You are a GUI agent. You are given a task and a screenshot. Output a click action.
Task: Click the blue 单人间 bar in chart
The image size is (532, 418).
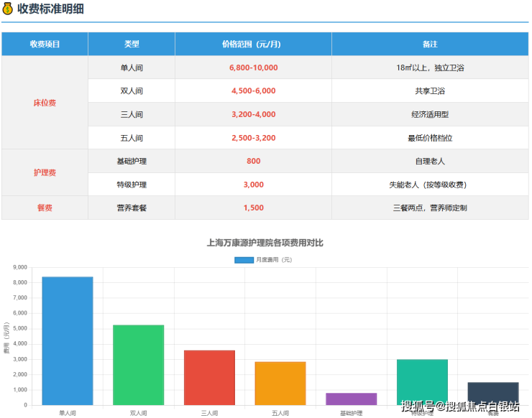(68, 340)
